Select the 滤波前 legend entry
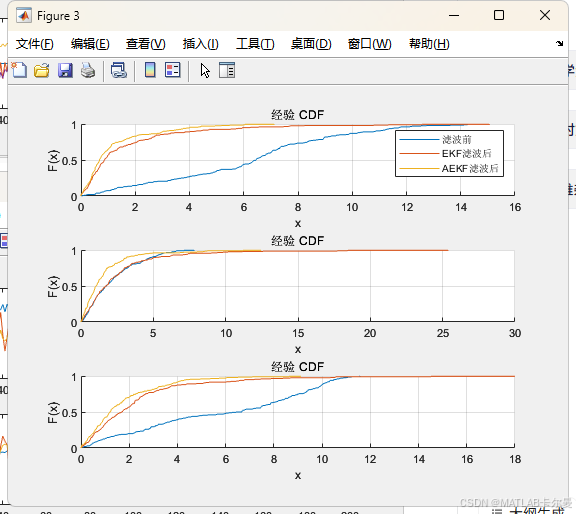The height and width of the screenshot is (514, 576). [x=435, y=140]
